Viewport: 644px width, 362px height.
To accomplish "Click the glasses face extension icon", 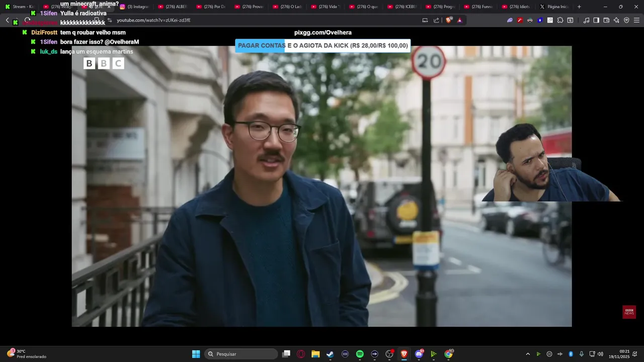I will coord(530,20).
